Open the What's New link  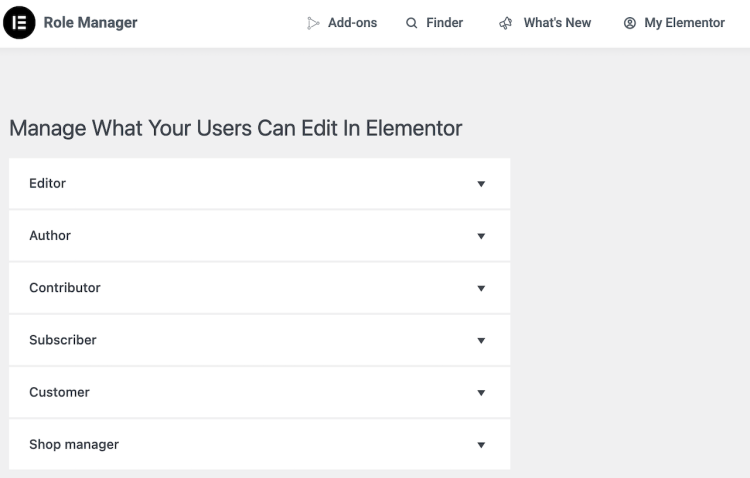(x=557, y=23)
